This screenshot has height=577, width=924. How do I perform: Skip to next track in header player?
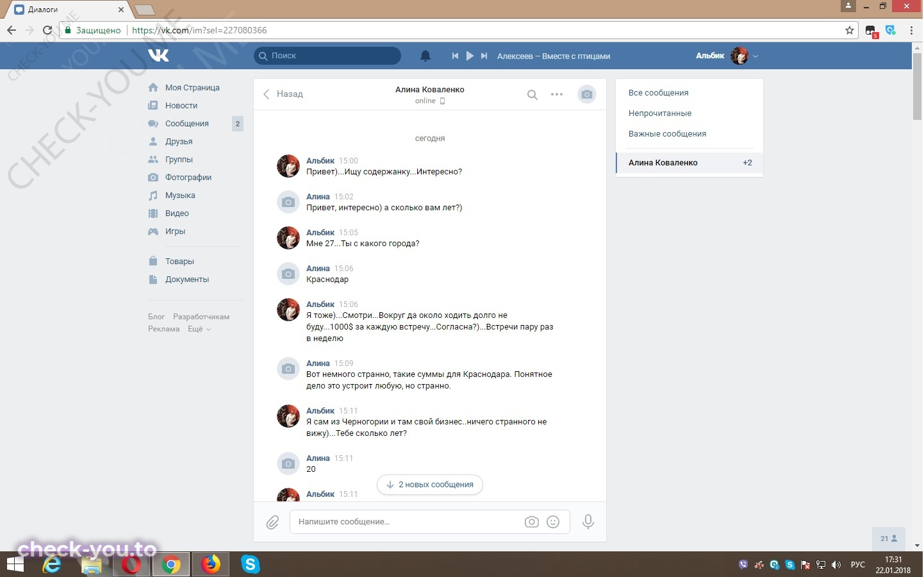click(x=484, y=56)
